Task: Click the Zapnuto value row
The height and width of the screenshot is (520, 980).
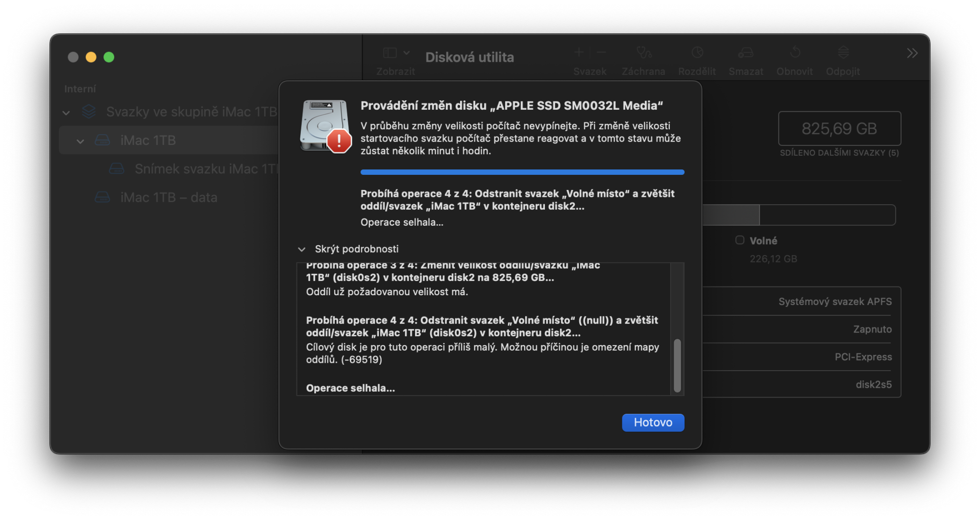Action: click(x=802, y=329)
